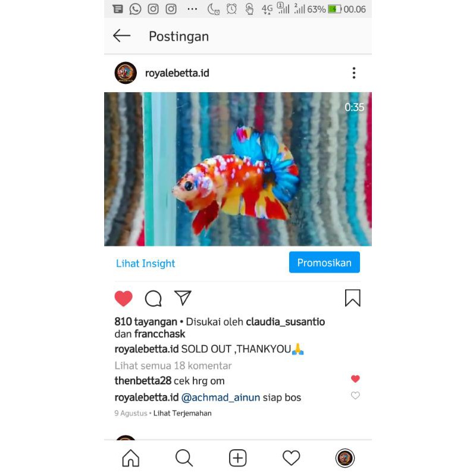The width and height of the screenshot is (476, 476).
Task: Play the betta fish video
Action: [237, 169]
